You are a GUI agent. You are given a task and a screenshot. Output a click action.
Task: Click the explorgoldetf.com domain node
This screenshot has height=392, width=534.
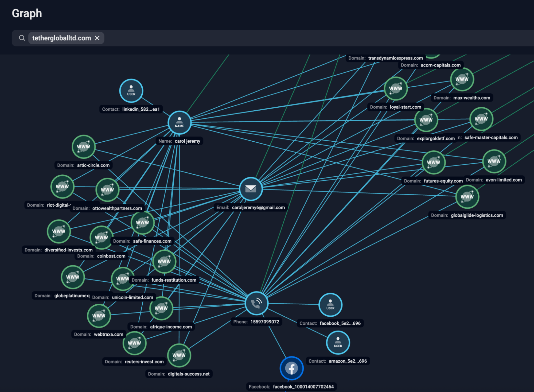click(426, 120)
